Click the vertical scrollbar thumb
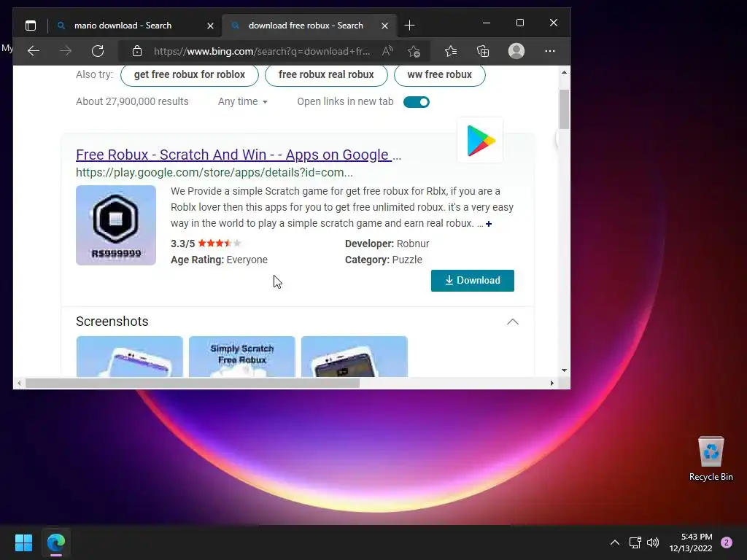The image size is (747, 560). tap(564, 109)
